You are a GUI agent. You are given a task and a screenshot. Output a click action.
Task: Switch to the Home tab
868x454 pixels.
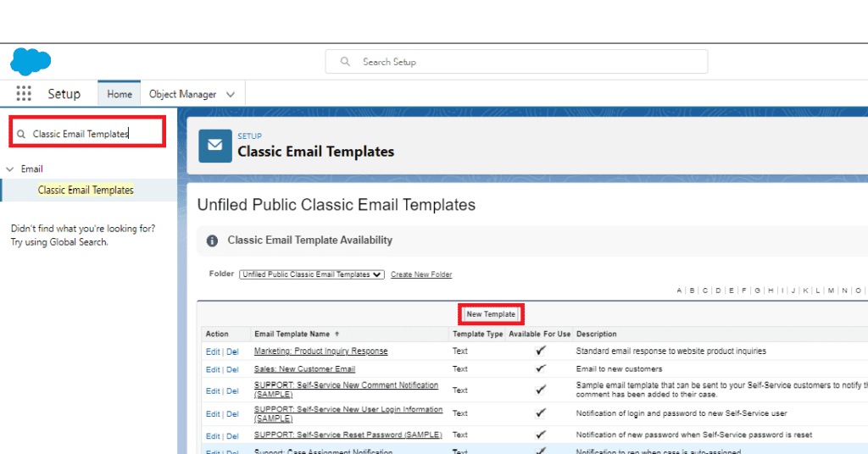(x=120, y=94)
